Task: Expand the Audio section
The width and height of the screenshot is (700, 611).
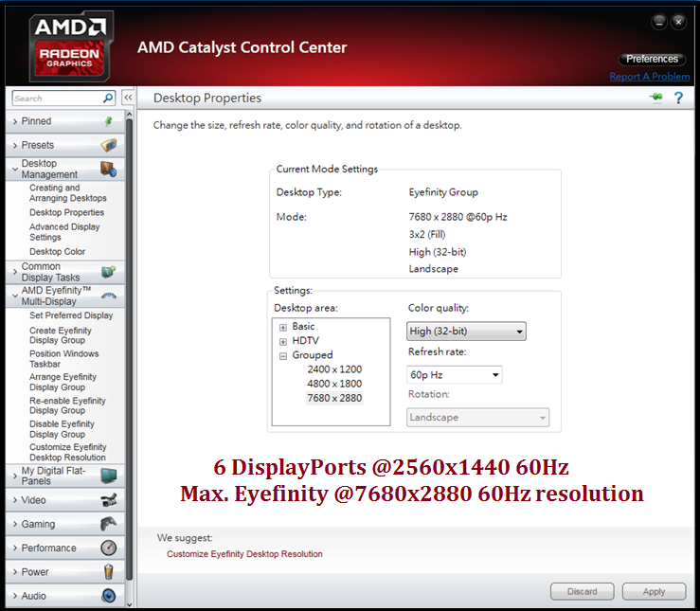Action: 15,596
